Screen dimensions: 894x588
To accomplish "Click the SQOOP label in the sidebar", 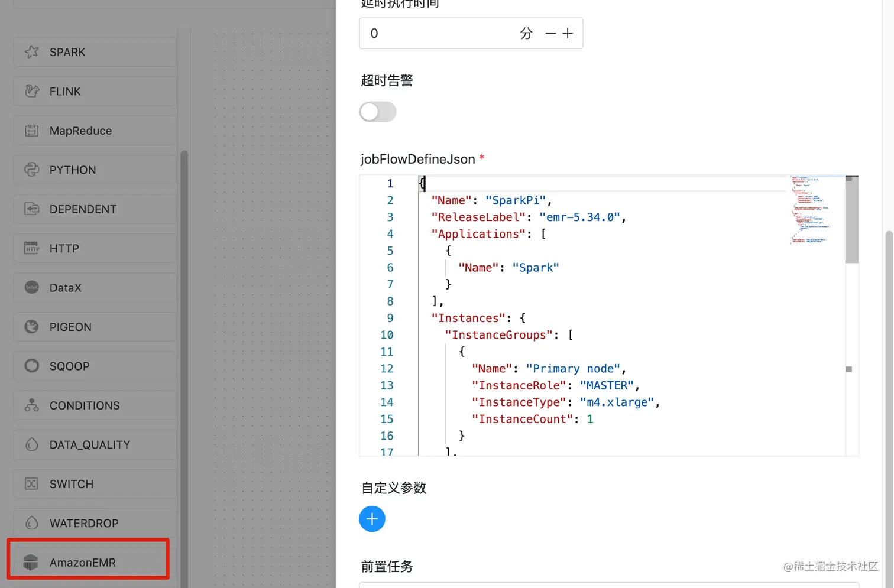I will coord(69,366).
